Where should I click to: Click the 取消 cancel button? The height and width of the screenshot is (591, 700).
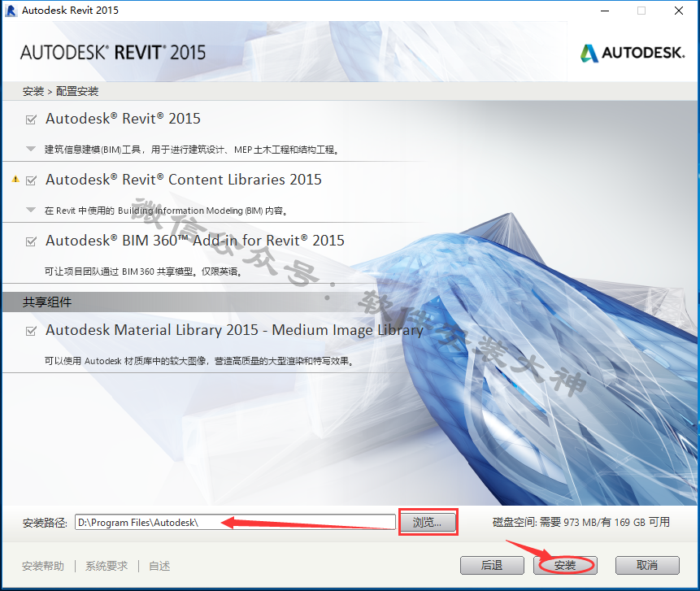(x=647, y=565)
